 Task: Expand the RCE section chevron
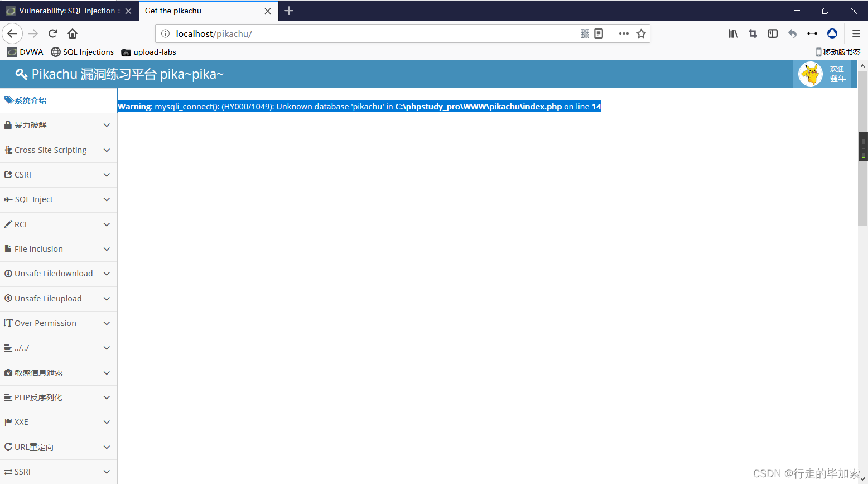click(107, 224)
